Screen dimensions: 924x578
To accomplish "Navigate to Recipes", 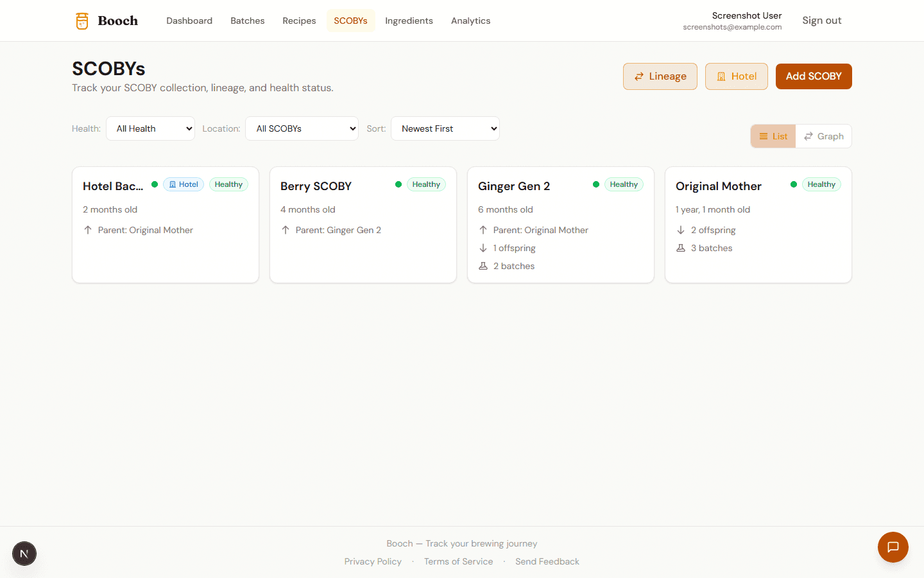I will (x=299, y=21).
